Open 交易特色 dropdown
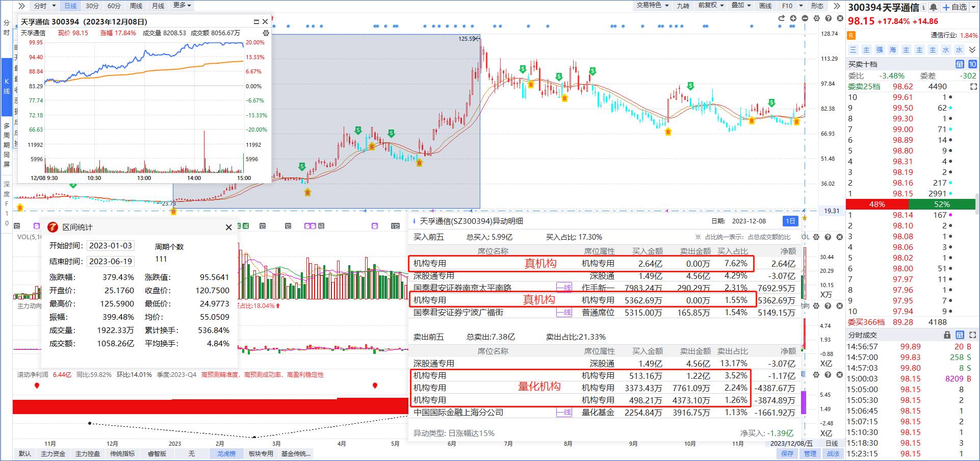This screenshot has width=980, height=461. (x=653, y=6)
